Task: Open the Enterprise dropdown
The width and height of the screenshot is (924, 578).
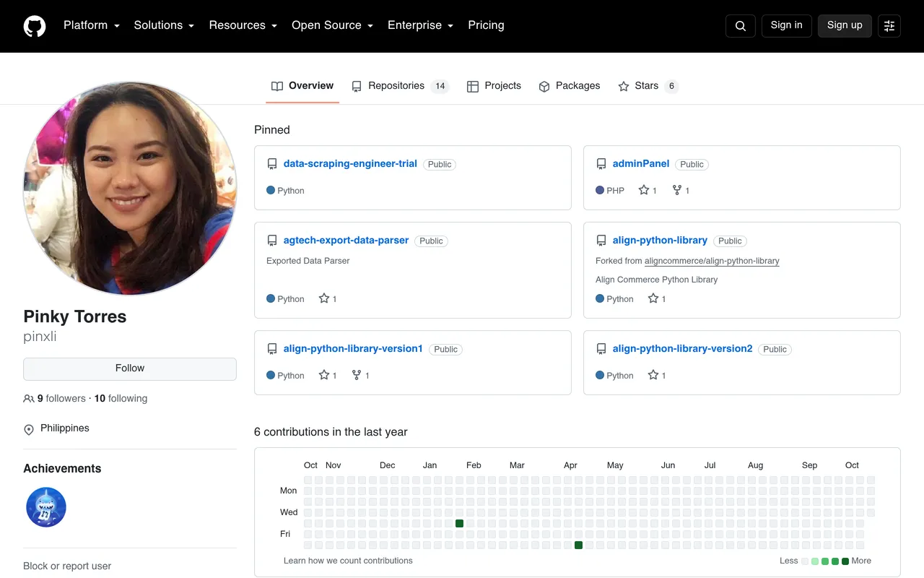Action: [x=420, y=25]
